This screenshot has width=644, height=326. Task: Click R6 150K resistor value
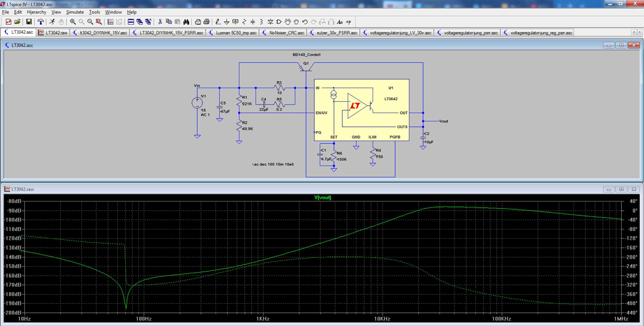(x=342, y=159)
